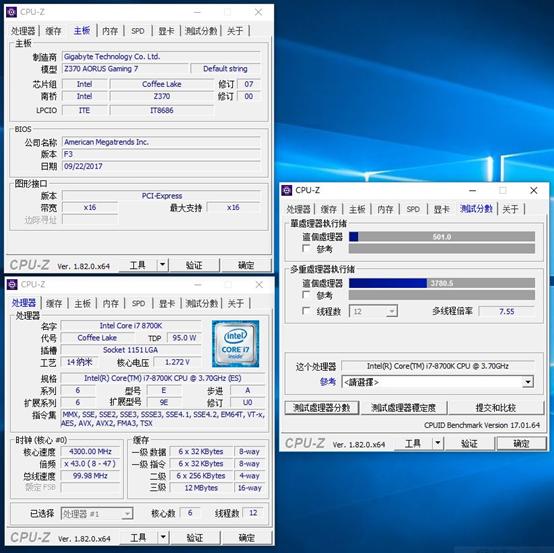Click the 提交和比较 button
This screenshot has height=553, width=554.
[496, 408]
